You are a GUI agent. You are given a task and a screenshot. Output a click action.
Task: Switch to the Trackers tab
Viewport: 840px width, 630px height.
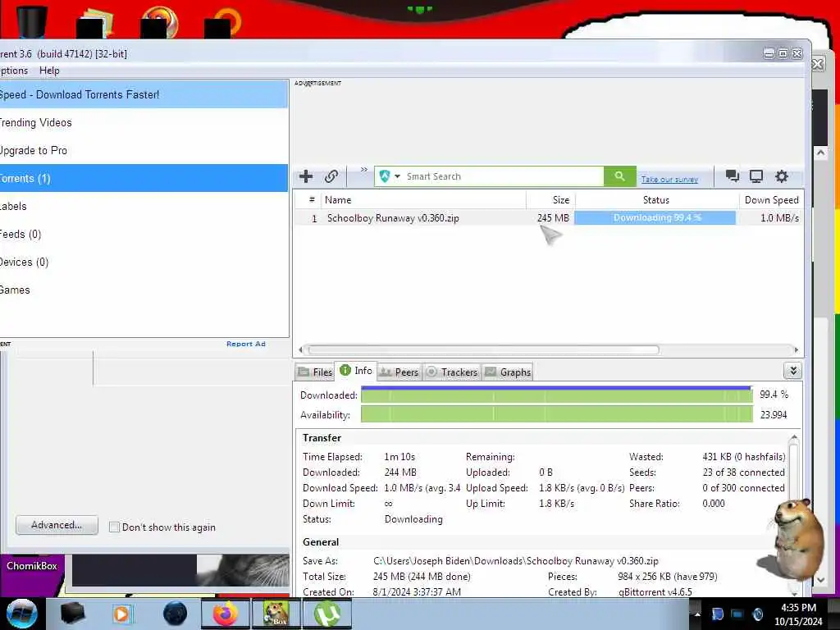(452, 372)
